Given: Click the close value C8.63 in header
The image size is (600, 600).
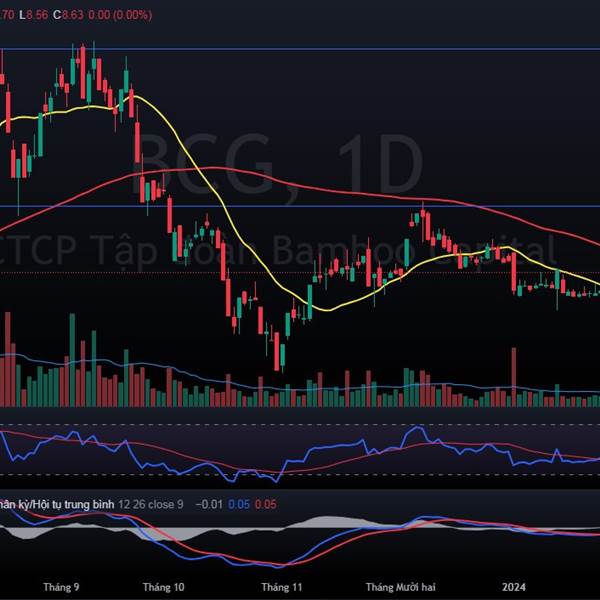Looking at the screenshot, I should (68, 15).
